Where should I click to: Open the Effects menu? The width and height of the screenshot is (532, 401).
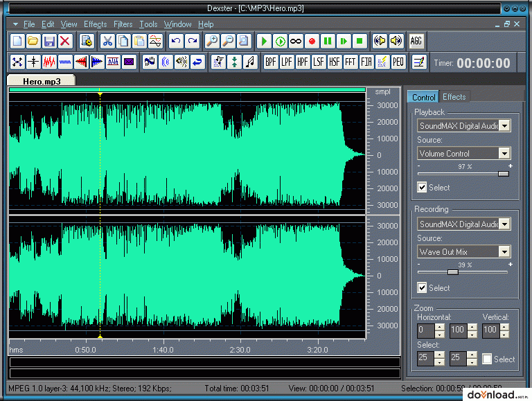[96, 24]
